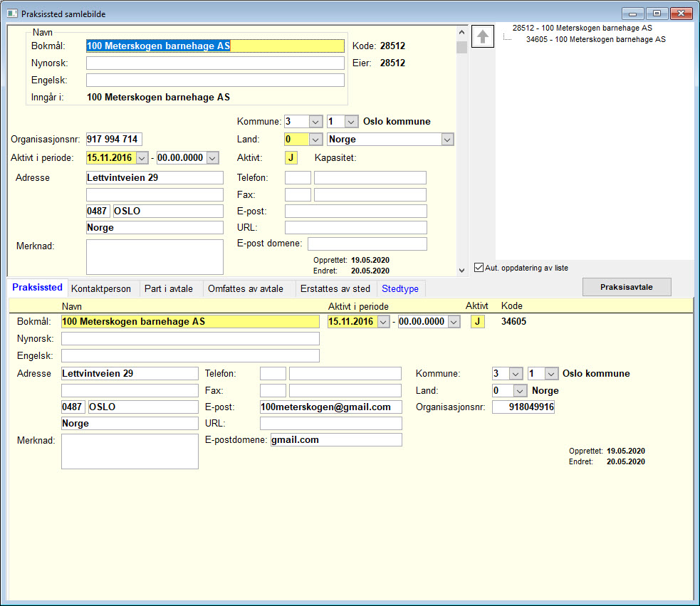Image resolution: width=700 pixels, height=606 pixels.
Task: Switch to the Kontaktperson tab
Action: pyautogui.click(x=101, y=288)
